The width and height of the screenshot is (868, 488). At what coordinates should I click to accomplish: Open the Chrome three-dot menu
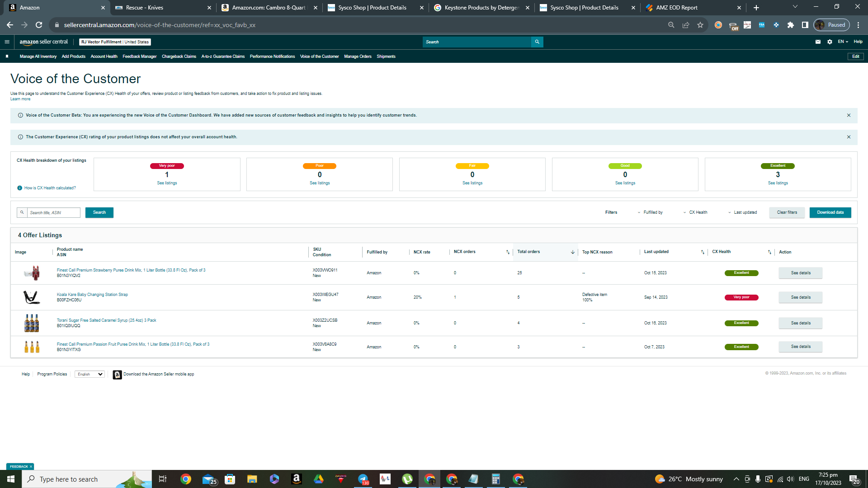point(858,25)
